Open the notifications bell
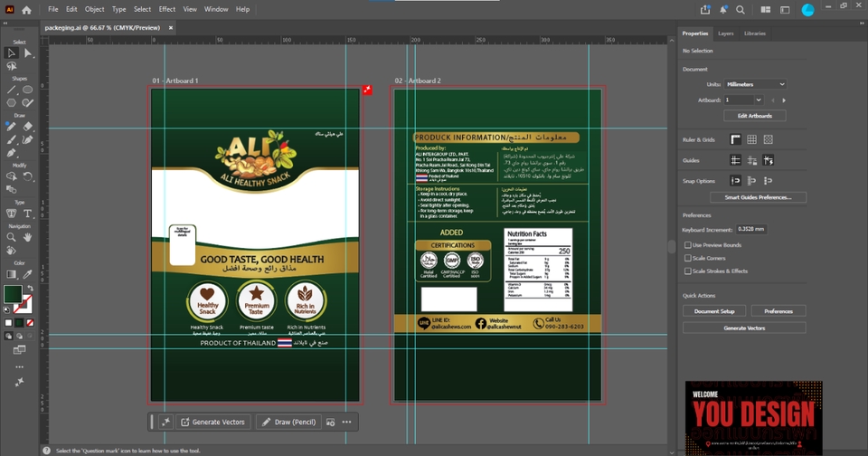868x456 pixels. point(723,9)
